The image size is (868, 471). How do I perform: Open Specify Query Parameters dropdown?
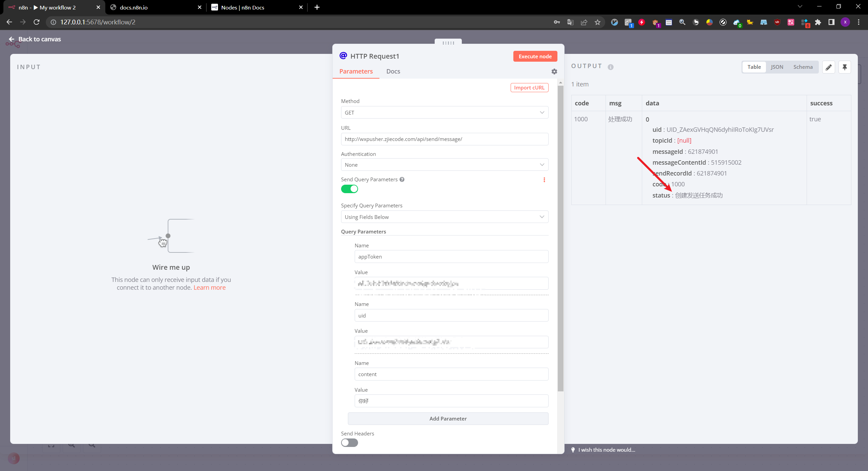(444, 217)
